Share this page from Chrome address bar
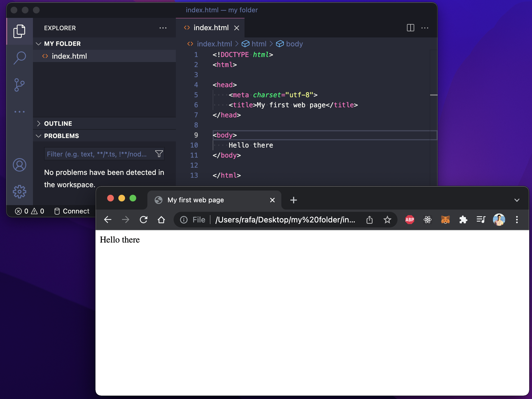 (370, 220)
